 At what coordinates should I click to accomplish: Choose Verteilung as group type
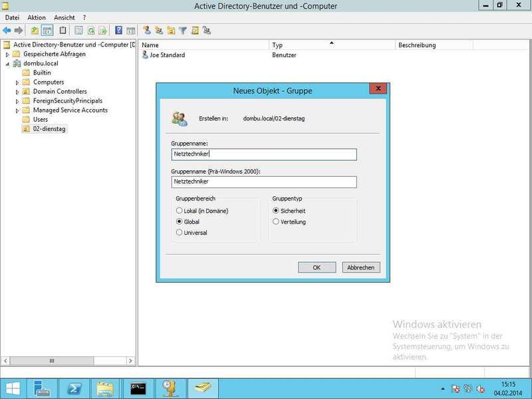[x=276, y=221]
